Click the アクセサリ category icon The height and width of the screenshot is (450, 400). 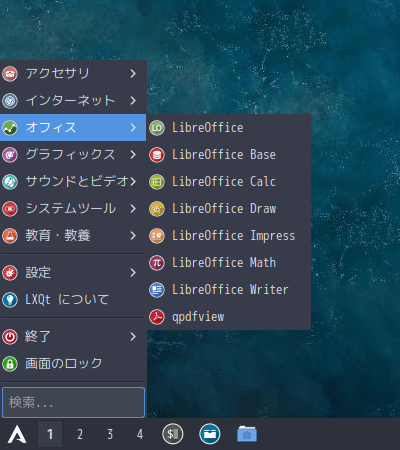point(10,74)
